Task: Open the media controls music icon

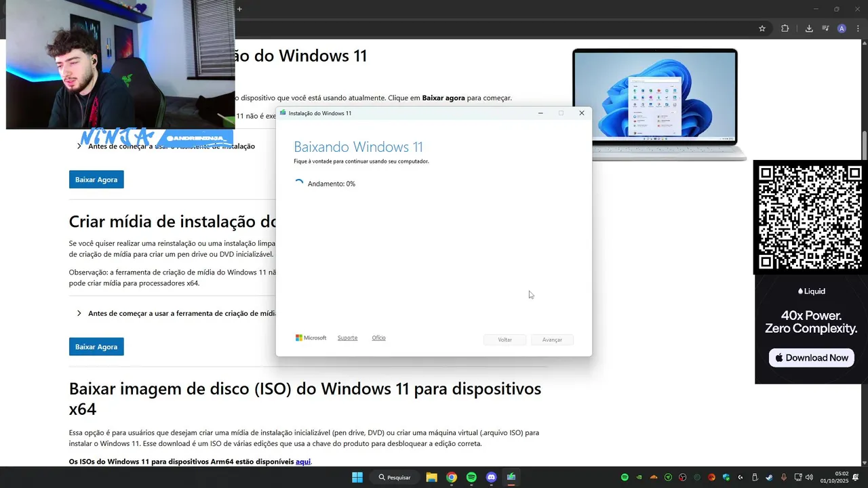Action: (825, 28)
